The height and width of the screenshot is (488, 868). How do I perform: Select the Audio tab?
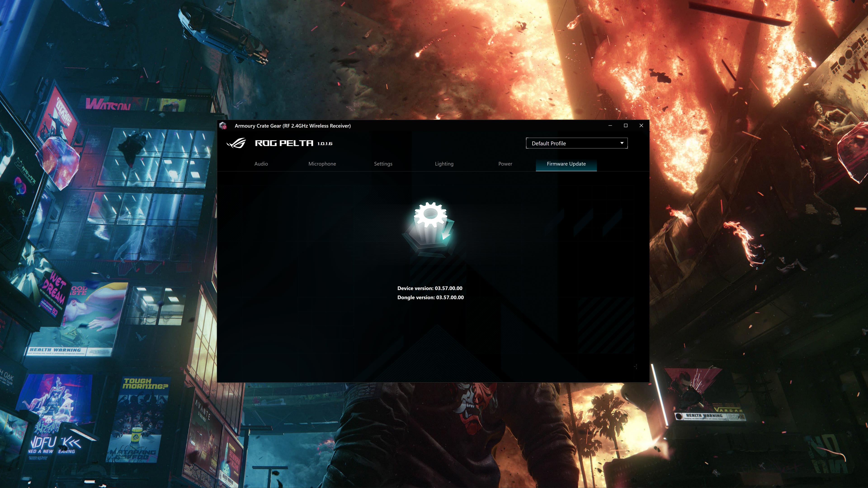tap(261, 163)
